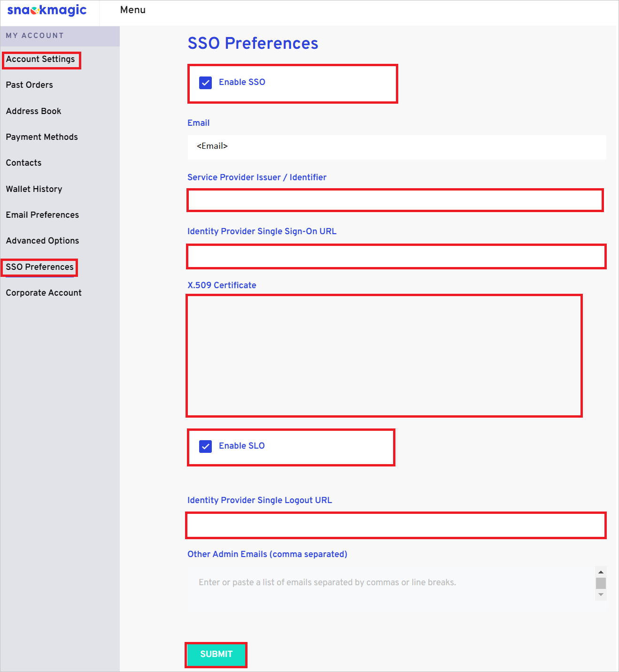619x672 pixels.
Task: Open Contacts page
Action: click(x=23, y=163)
